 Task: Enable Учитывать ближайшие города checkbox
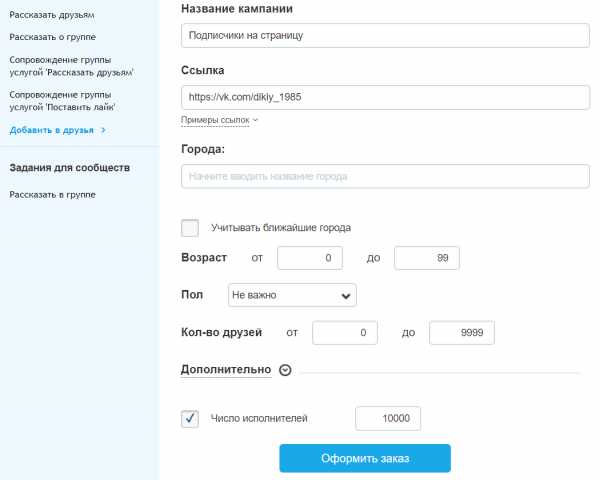pyautogui.click(x=190, y=228)
